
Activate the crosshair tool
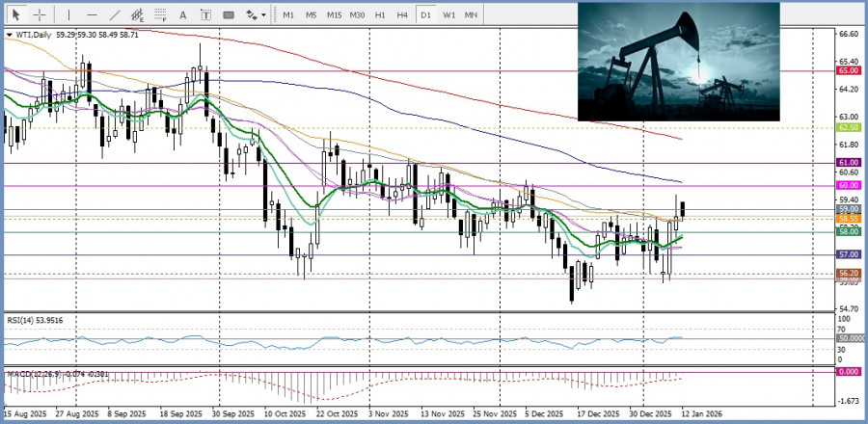[x=40, y=14]
